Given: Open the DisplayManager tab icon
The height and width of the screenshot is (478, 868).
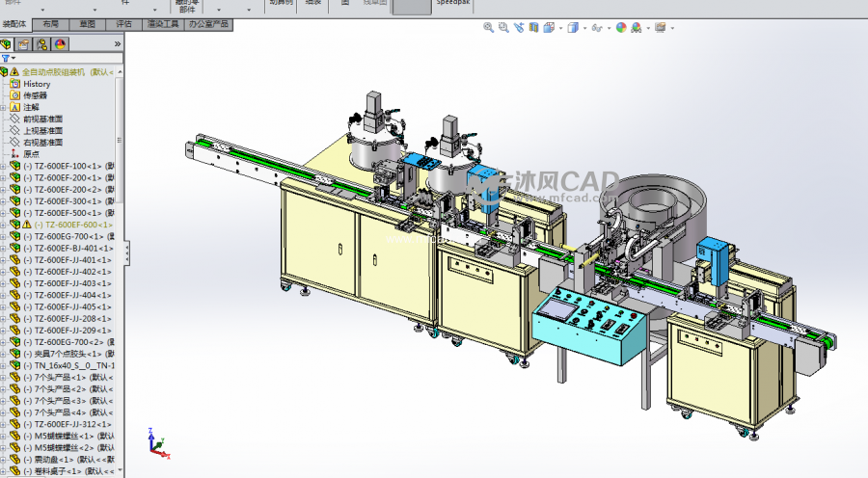Looking at the screenshot, I should [x=60, y=43].
